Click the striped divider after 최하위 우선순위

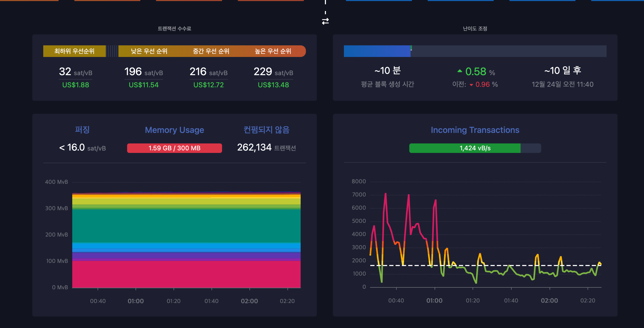[112, 51]
